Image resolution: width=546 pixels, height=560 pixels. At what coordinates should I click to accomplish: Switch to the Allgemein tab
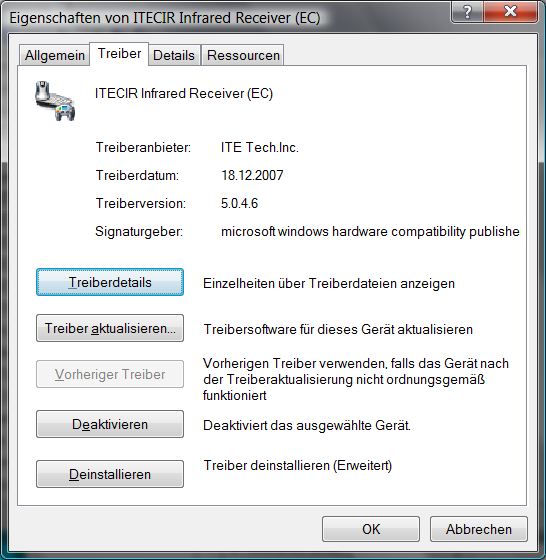click(x=54, y=55)
